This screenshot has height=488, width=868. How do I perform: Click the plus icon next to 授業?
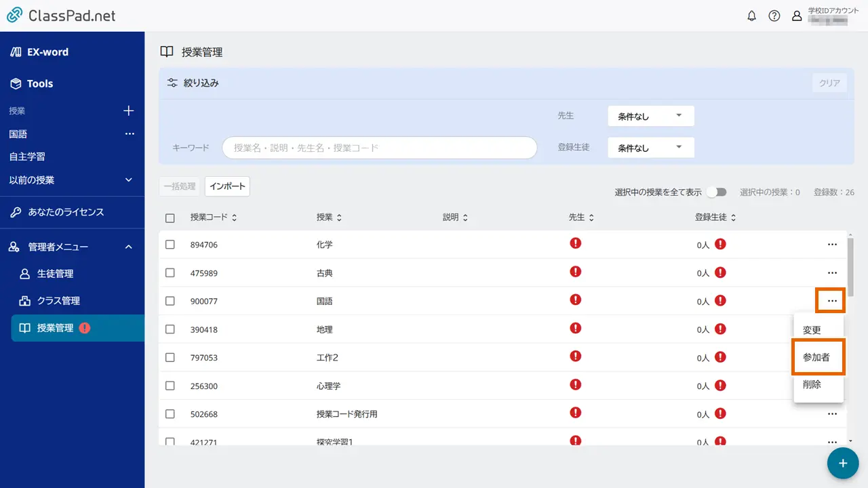tap(128, 110)
